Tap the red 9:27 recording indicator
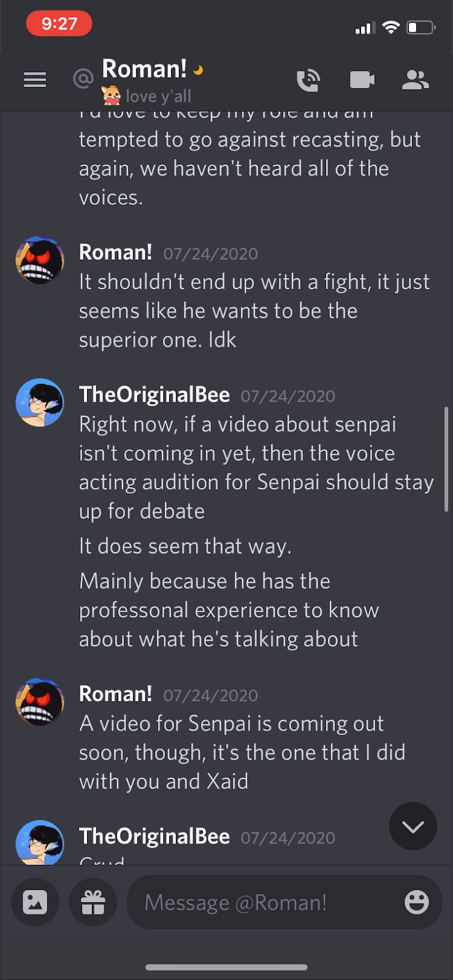The image size is (453, 980). point(59,24)
